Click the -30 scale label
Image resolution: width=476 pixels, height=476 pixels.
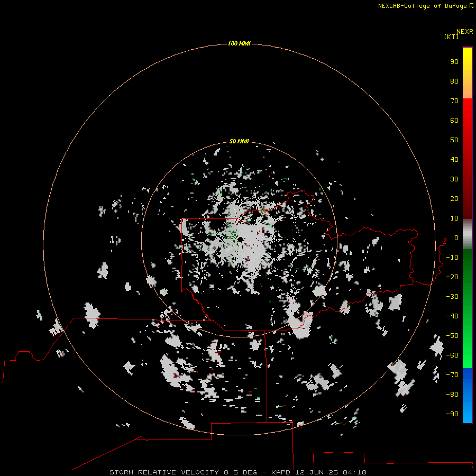452,297
